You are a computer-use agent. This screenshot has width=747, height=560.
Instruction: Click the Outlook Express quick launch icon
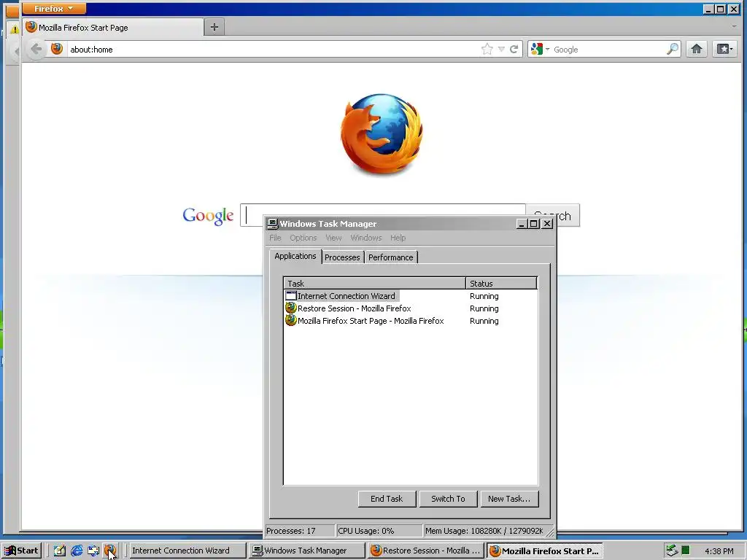pyautogui.click(x=93, y=551)
